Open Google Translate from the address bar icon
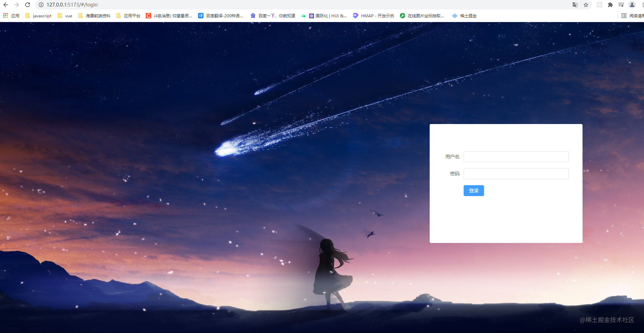 coord(575,5)
